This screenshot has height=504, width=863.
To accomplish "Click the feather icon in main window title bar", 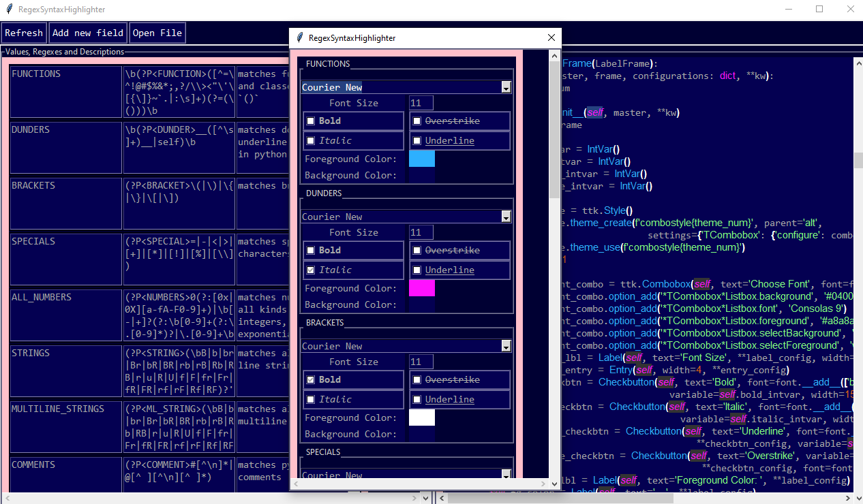I will coord(8,10).
